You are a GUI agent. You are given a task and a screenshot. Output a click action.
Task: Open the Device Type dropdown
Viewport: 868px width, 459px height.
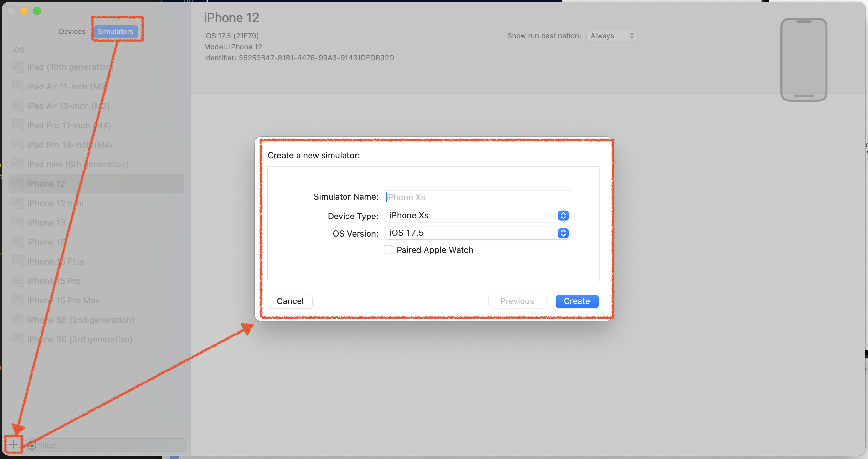[x=476, y=216]
